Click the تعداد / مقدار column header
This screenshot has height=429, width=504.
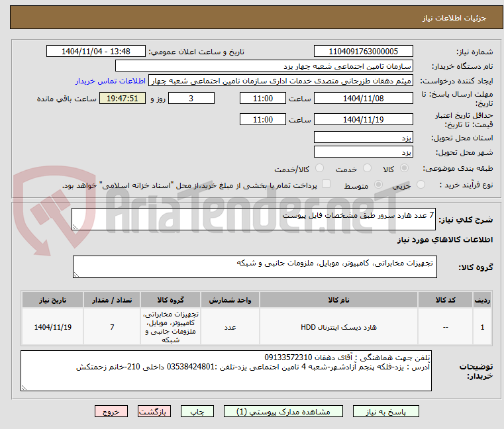(112, 300)
